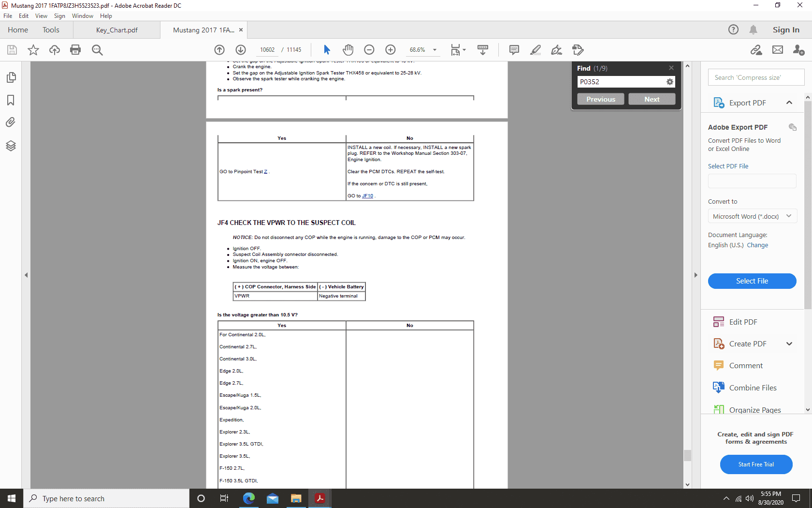This screenshot has height=508, width=812.
Task: Zoom in with plus icon
Action: (391, 50)
